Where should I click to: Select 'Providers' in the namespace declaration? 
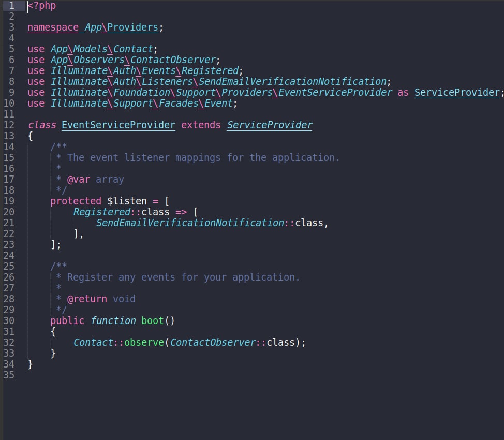tap(132, 27)
